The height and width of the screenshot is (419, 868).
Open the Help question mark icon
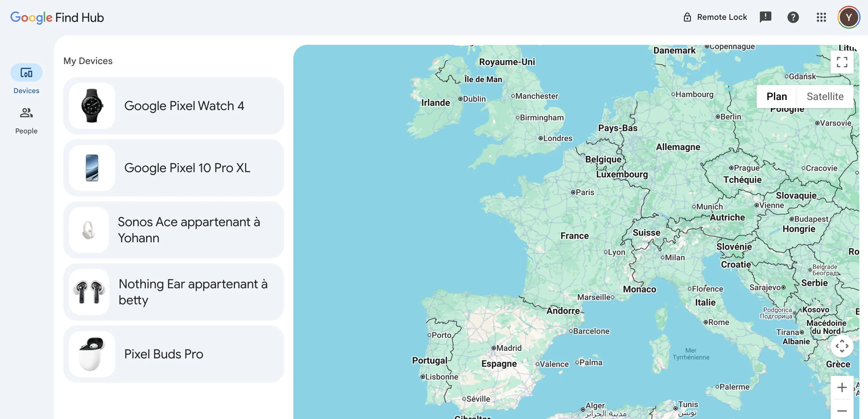(x=793, y=17)
